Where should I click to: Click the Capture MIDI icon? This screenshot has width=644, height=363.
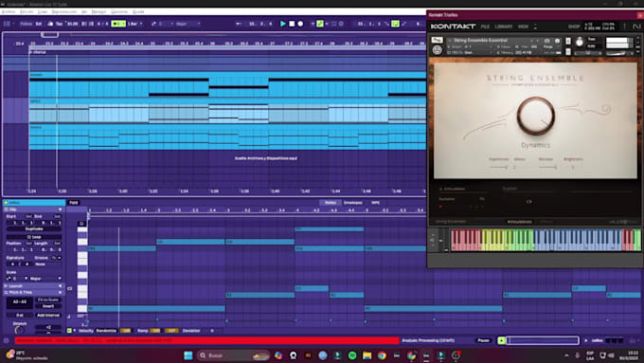coord(334,24)
